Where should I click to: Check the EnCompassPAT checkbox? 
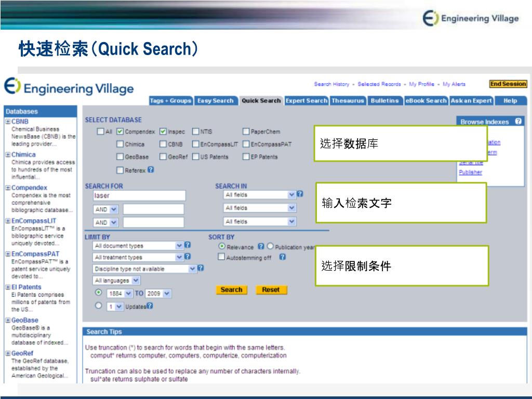click(x=246, y=144)
